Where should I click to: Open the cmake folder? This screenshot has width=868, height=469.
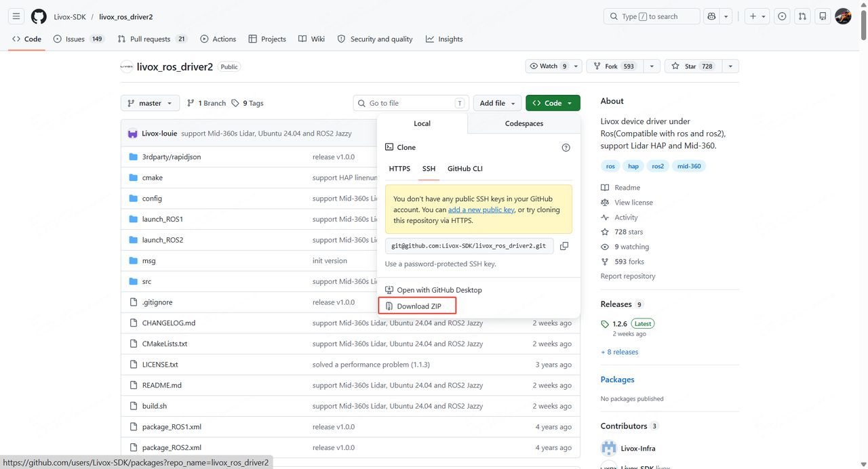click(152, 178)
